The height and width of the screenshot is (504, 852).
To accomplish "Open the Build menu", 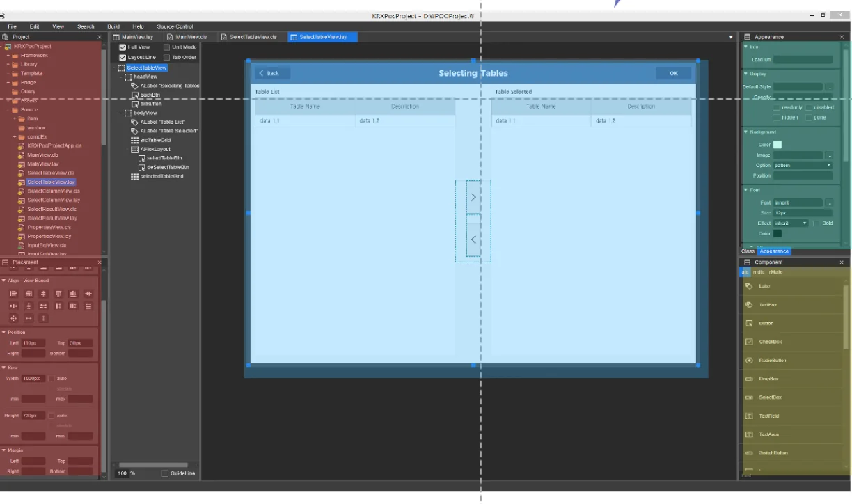I will tap(113, 26).
